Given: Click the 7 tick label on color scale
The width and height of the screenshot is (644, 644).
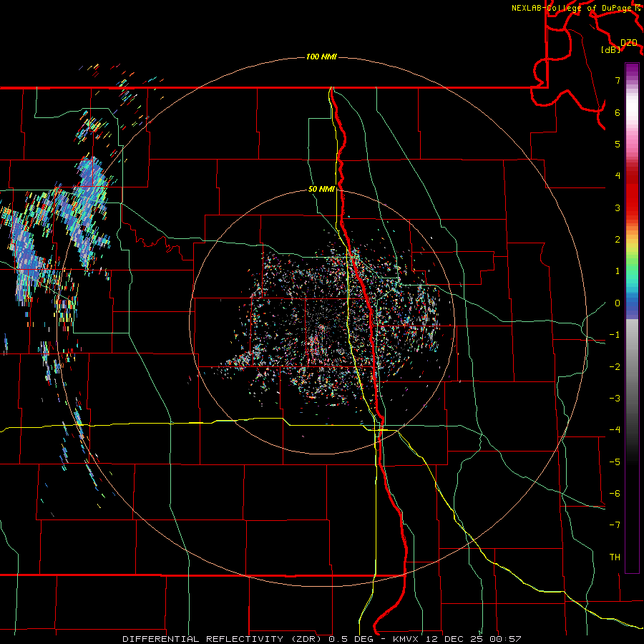Looking at the screenshot, I should tap(618, 80).
